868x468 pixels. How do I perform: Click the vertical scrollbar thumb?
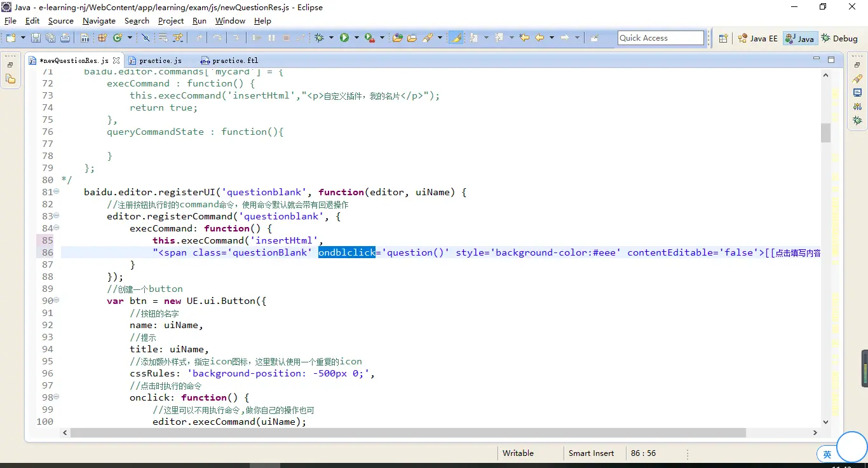[825, 132]
